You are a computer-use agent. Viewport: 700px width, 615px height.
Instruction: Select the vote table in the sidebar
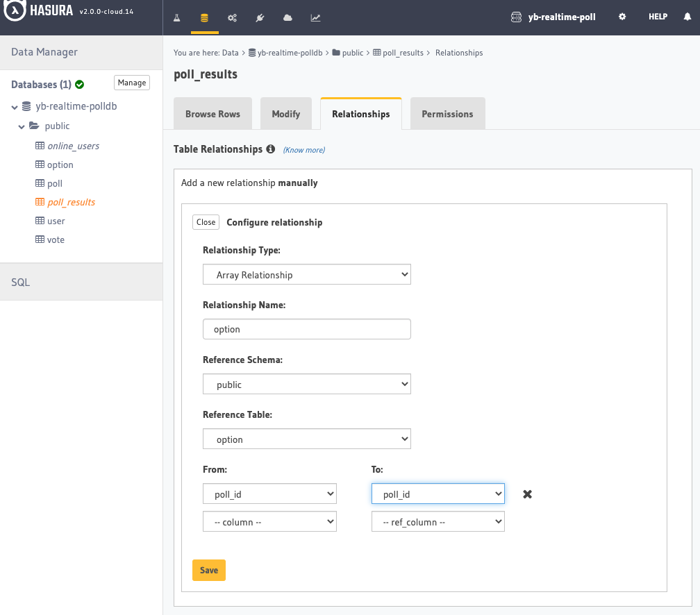coord(56,239)
